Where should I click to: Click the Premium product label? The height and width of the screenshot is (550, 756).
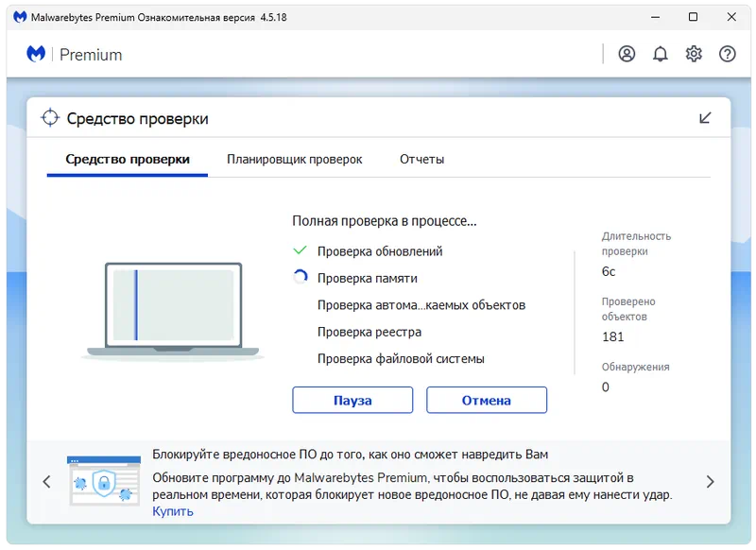[x=91, y=55]
